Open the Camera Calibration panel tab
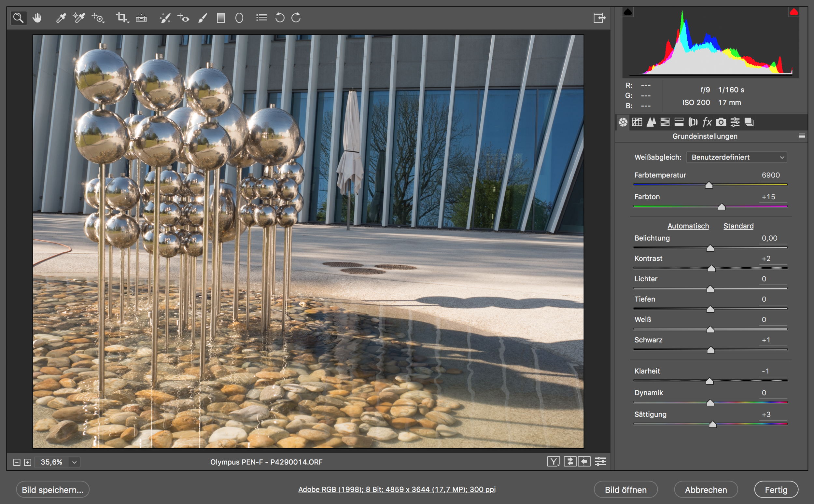 click(721, 122)
